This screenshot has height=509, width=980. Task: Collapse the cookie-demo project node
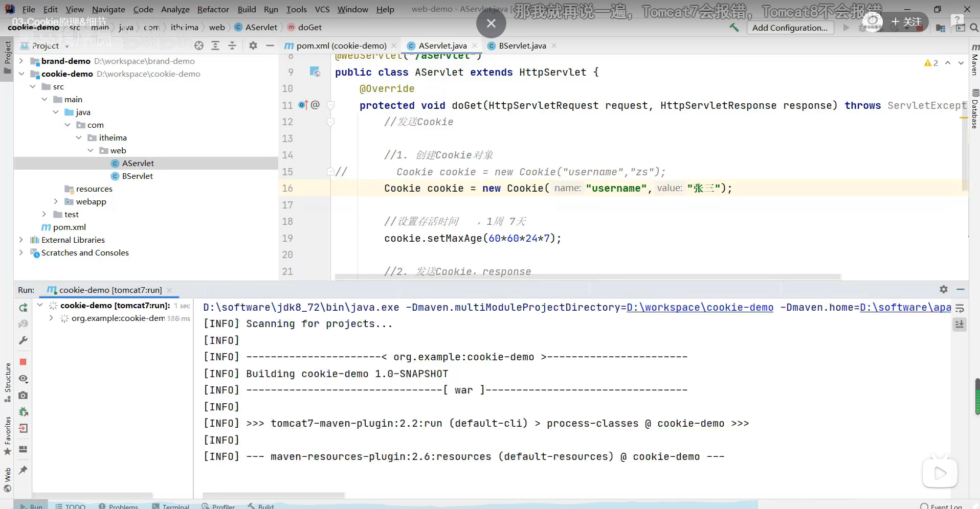pos(21,74)
